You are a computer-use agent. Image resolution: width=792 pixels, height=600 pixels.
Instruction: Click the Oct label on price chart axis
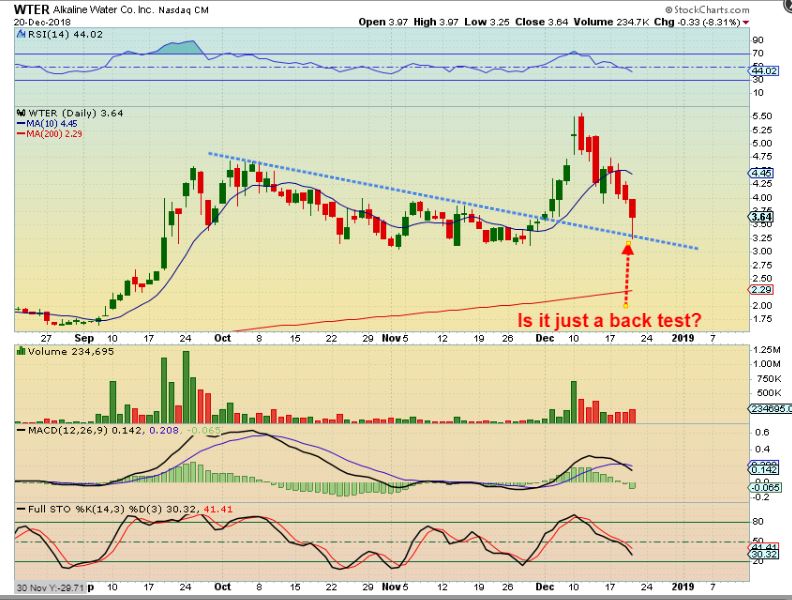point(222,338)
